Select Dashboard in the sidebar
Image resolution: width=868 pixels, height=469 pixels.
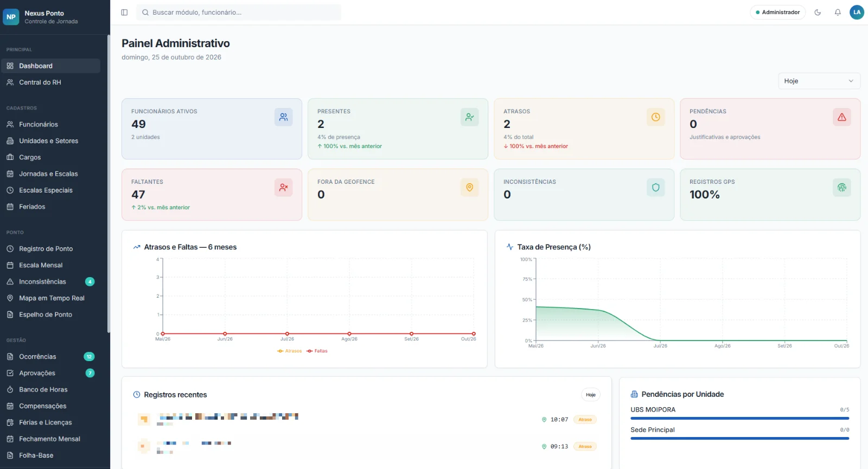[x=50, y=66]
